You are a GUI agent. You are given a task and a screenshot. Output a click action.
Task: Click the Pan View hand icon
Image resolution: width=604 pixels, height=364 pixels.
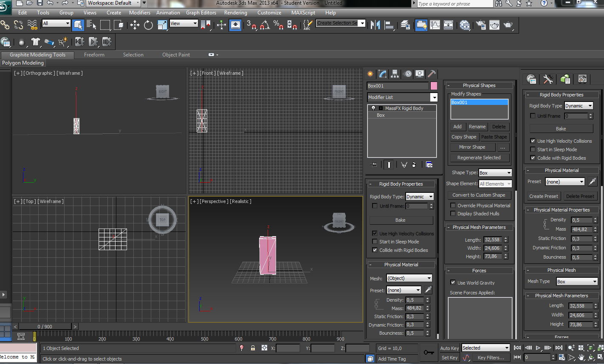click(581, 358)
